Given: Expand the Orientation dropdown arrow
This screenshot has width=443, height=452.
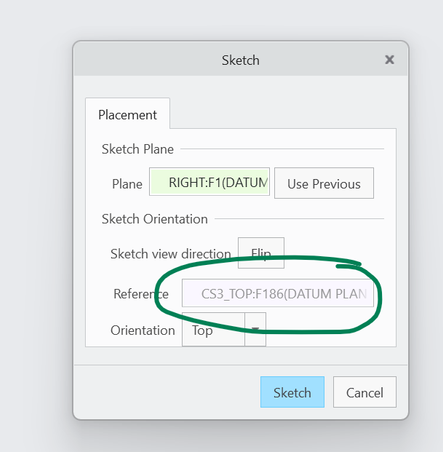Looking at the screenshot, I should pos(255,329).
